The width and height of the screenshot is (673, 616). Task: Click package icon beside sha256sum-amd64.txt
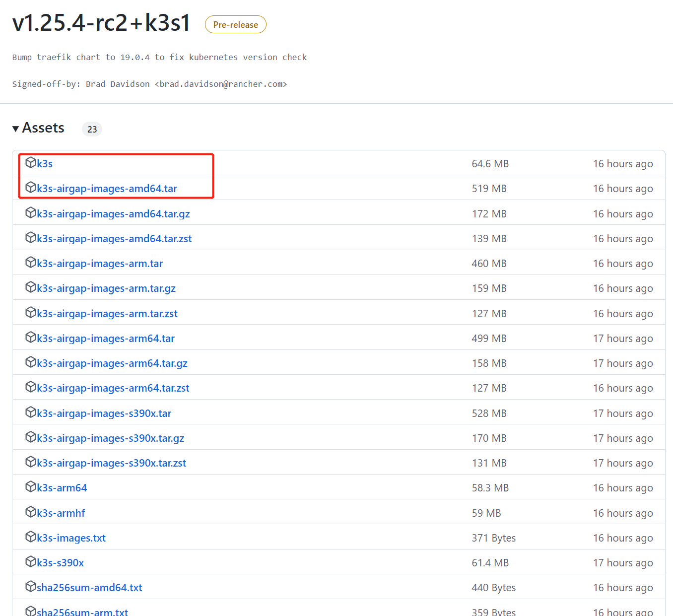31,586
